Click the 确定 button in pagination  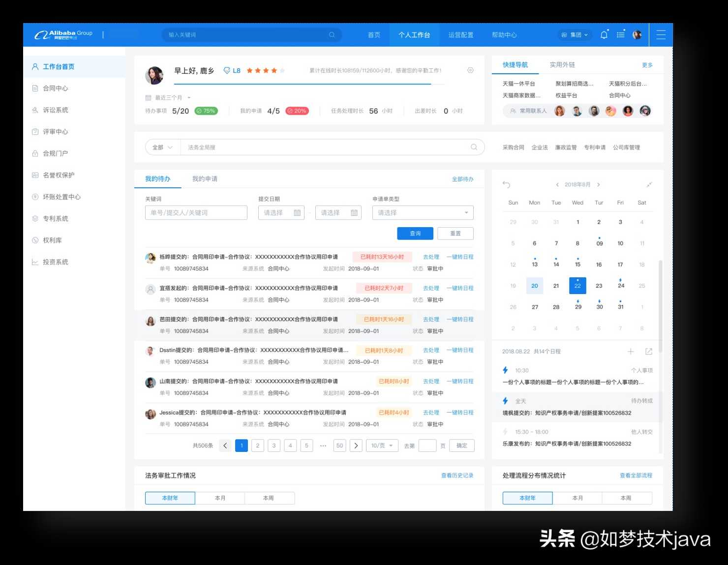tap(462, 446)
